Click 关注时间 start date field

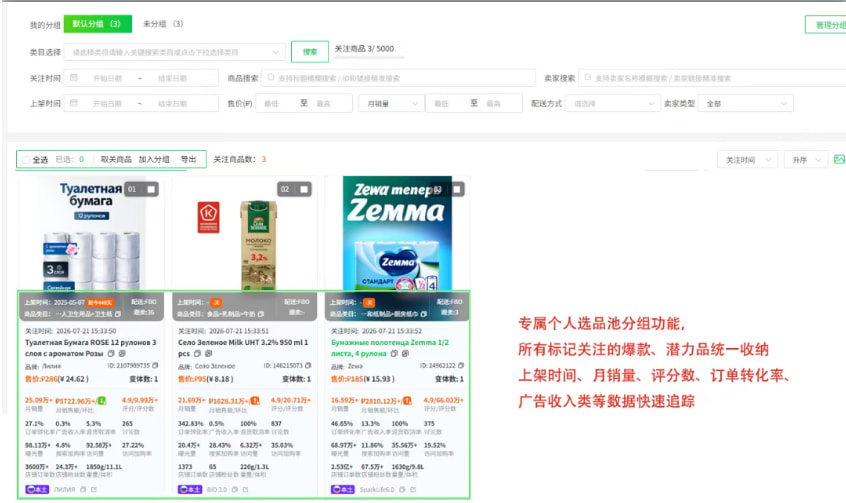pos(107,78)
